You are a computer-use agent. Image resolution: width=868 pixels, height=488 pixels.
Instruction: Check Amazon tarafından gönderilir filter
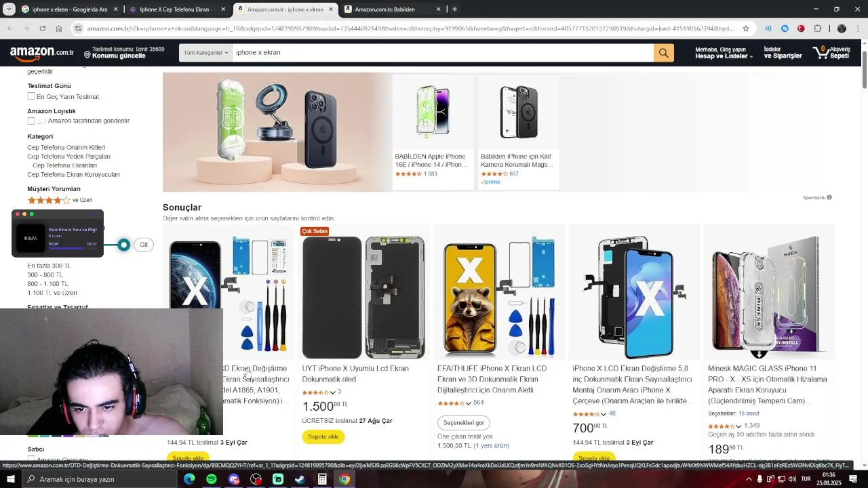(x=31, y=121)
